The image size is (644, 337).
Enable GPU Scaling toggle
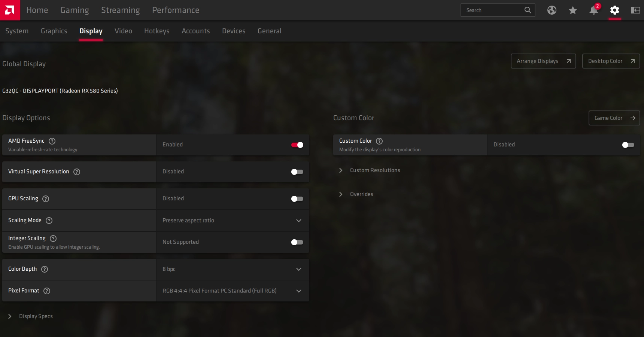pos(297,199)
